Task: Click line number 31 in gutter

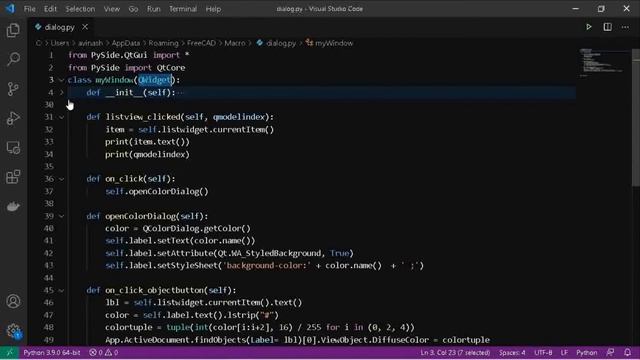Action: point(49,117)
